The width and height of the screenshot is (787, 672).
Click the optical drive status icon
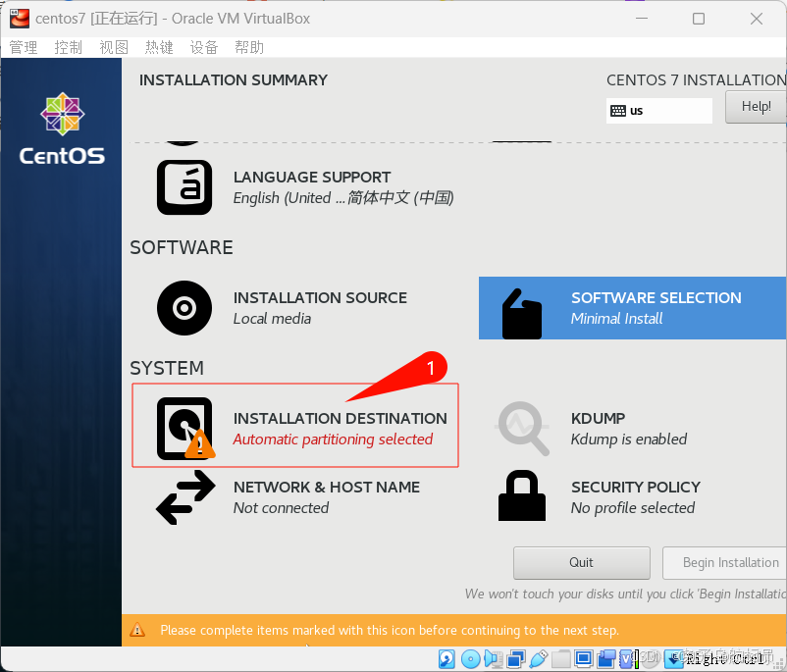pyautogui.click(x=471, y=658)
